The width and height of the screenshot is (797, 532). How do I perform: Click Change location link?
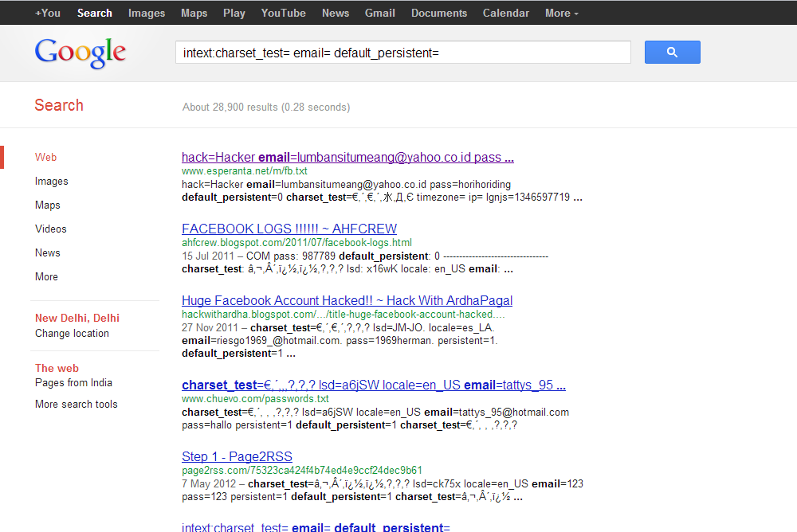(73, 334)
